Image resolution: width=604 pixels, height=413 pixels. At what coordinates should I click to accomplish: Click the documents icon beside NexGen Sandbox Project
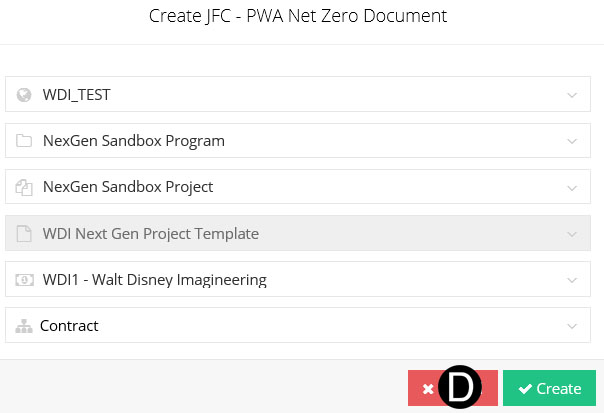(x=25, y=187)
